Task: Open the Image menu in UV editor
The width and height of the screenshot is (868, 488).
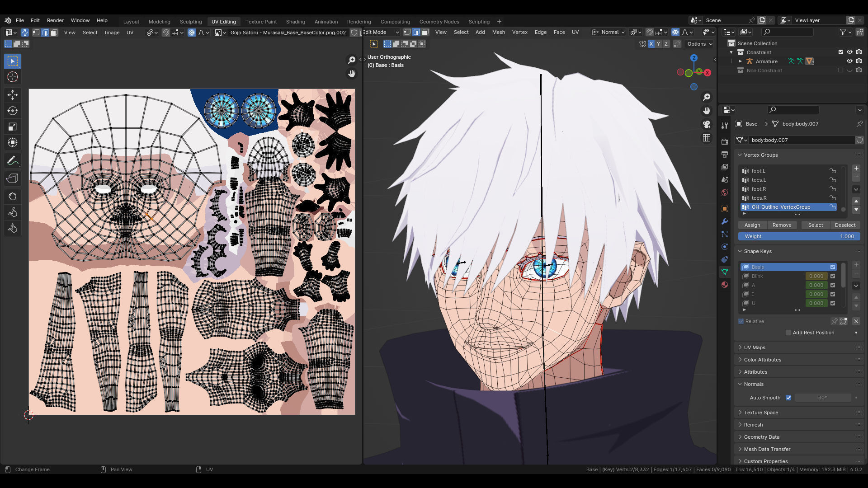Action: coord(112,33)
